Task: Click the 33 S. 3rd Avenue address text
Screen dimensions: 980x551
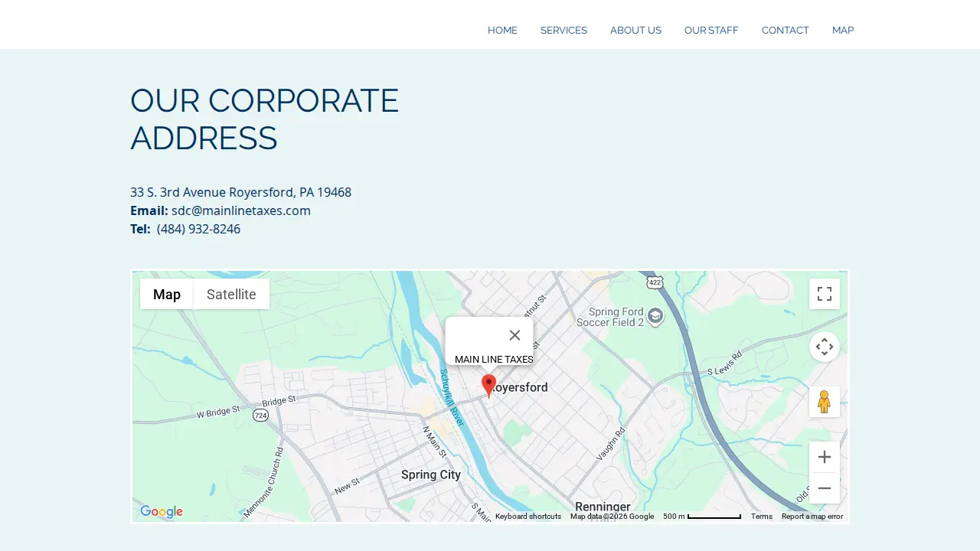Action: 240,192
